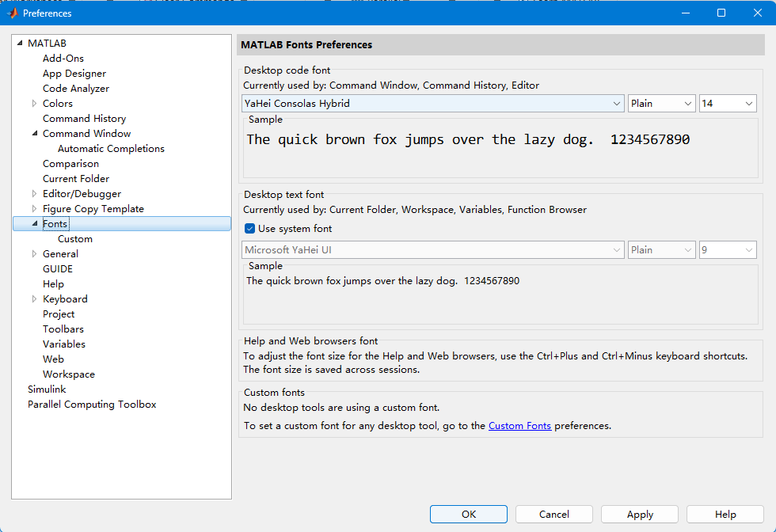
Task: Open the code font size 14 dropdown
Action: [x=728, y=104]
